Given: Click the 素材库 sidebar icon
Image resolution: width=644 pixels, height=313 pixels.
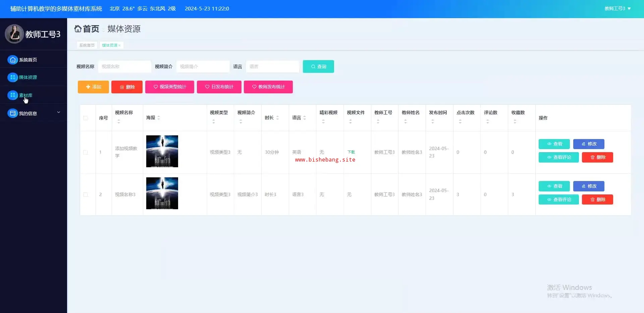Looking at the screenshot, I should [x=13, y=95].
